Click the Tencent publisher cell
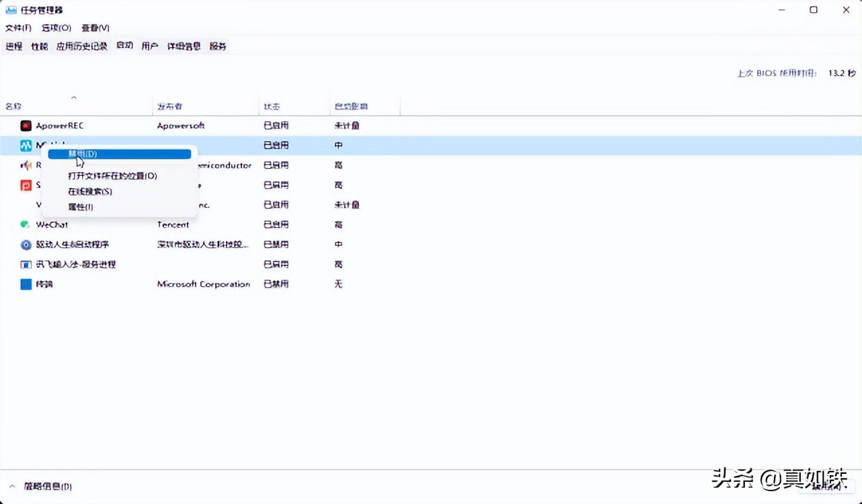 [173, 224]
